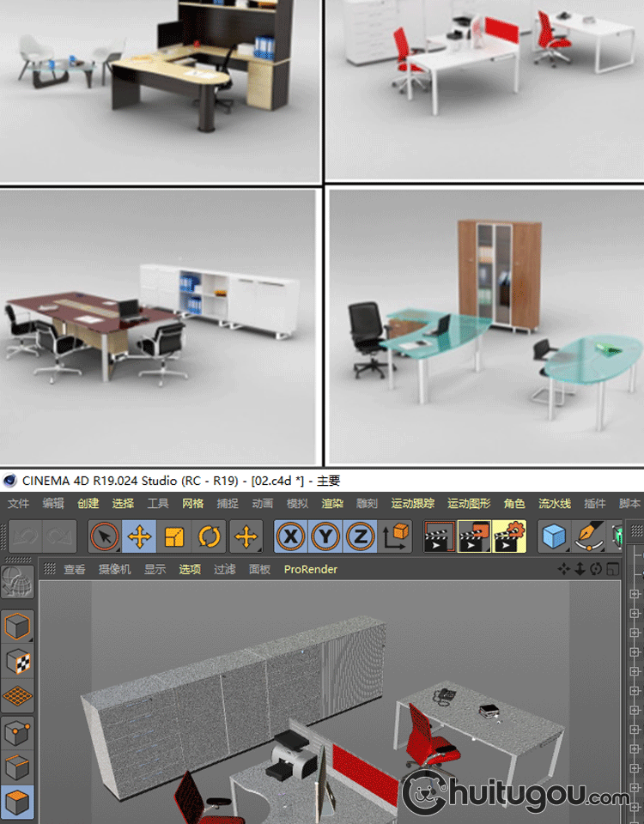
Task: Choose the Rotate tool
Action: [x=210, y=537]
